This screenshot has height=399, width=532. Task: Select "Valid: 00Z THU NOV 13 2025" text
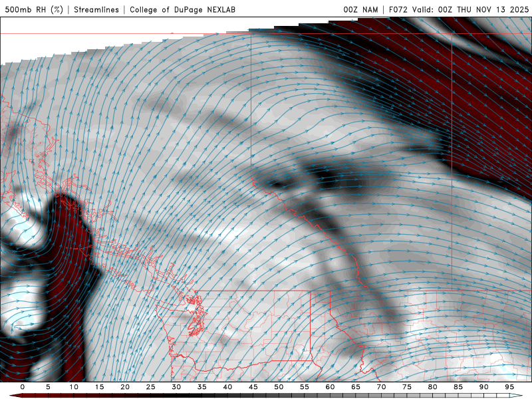470,9
